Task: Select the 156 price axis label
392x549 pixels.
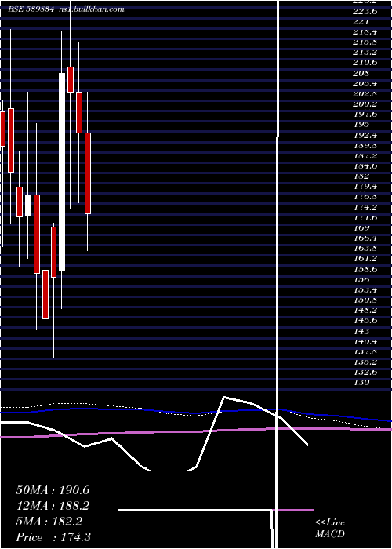Action: coord(361,280)
